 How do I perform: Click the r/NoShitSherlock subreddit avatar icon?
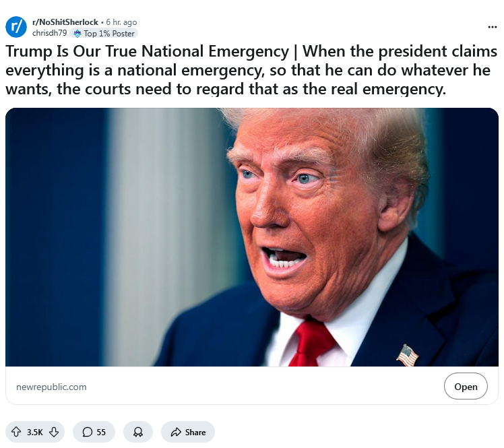(16, 27)
